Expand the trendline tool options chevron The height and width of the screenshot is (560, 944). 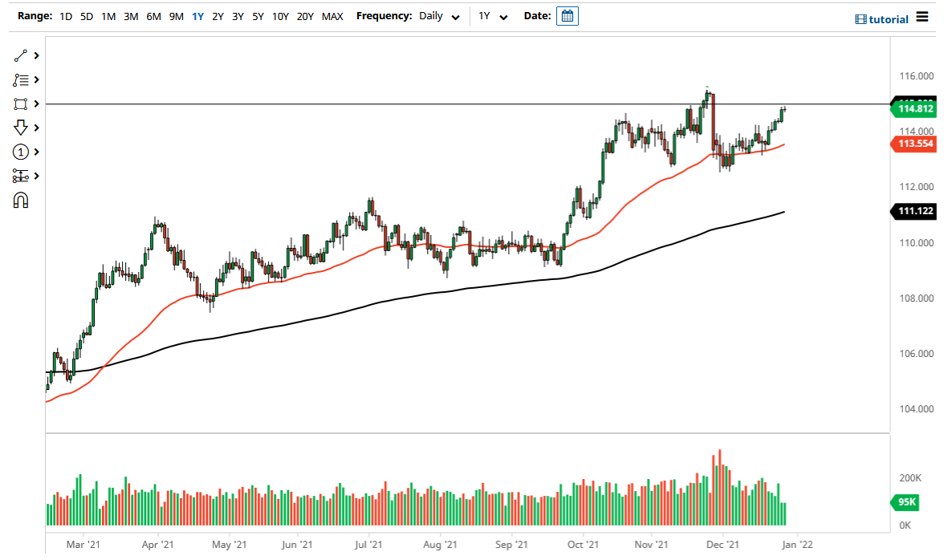(x=35, y=55)
